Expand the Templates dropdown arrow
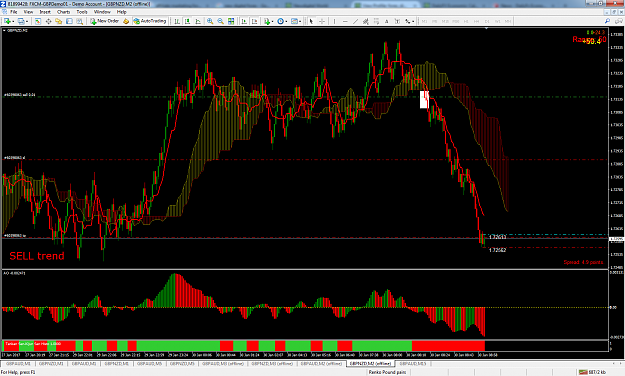625x376 pixels. pos(300,22)
